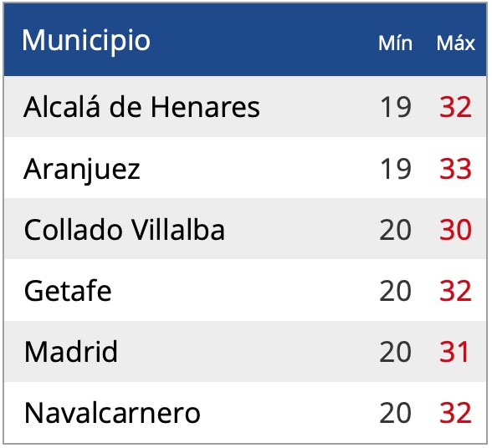Click Alcalá de Henares maximum value 32
Image resolution: width=492 pixels, height=448 pixels.
tap(455, 107)
